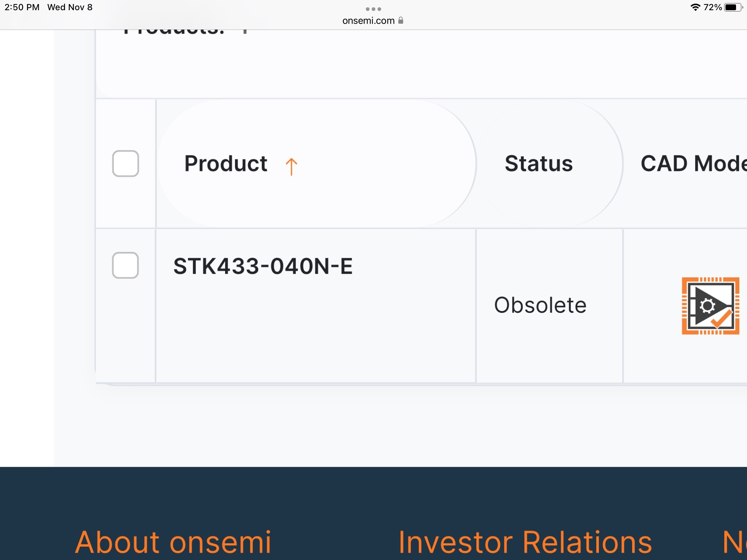This screenshot has width=747, height=560.
Task: Open the partially visible footer link after Investor Relations
Action: (x=735, y=542)
